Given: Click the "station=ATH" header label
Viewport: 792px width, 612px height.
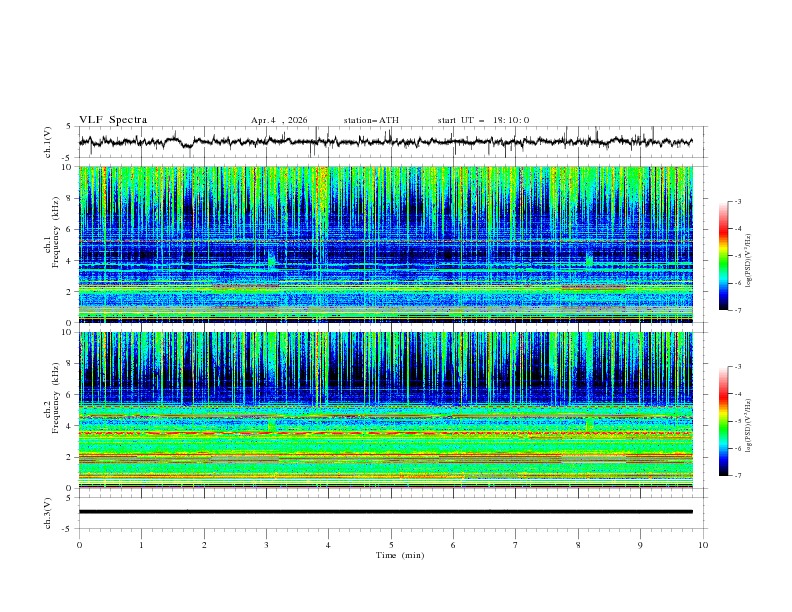Looking at the screenshot, I should [x=371, y=120].
